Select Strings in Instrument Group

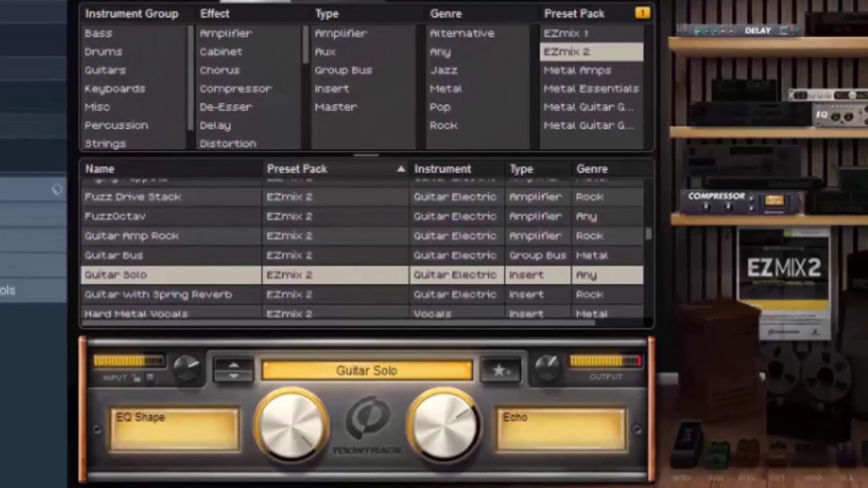(x=105, y=143)
